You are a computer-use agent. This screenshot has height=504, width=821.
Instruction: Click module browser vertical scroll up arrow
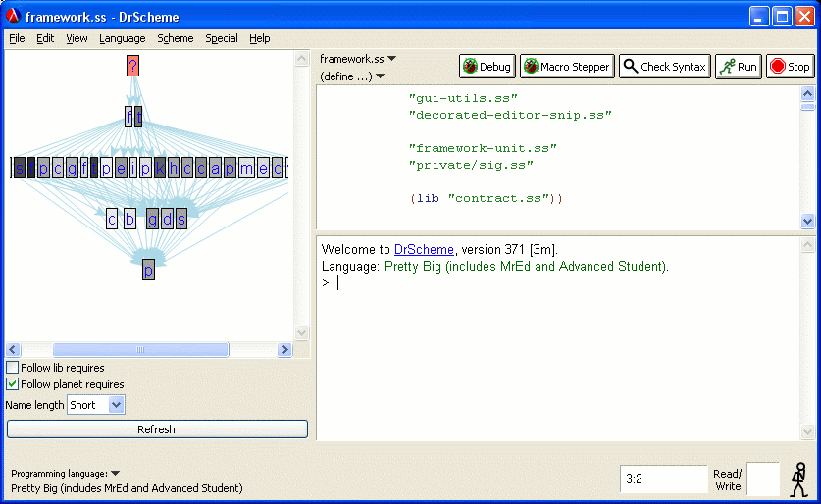coord(301,58)
